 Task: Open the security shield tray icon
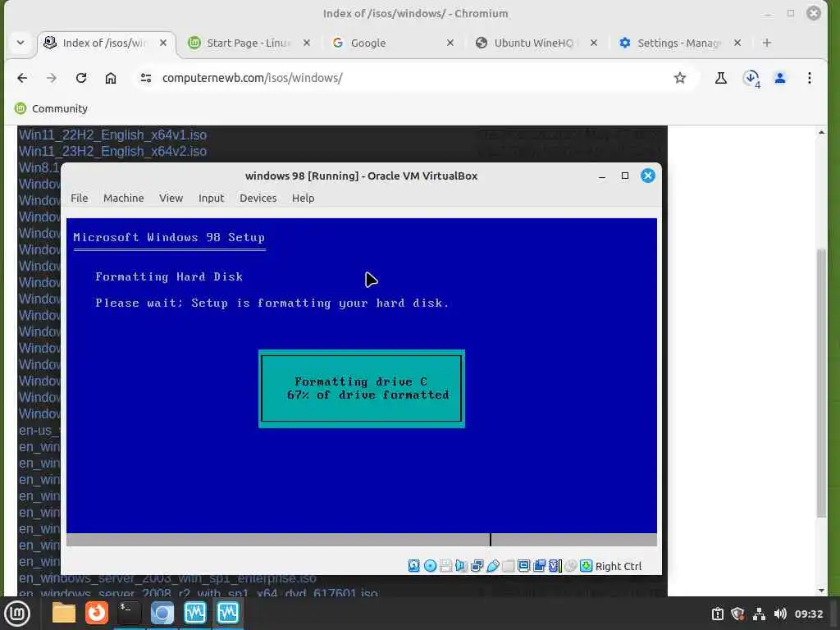(x=737, y=614)
